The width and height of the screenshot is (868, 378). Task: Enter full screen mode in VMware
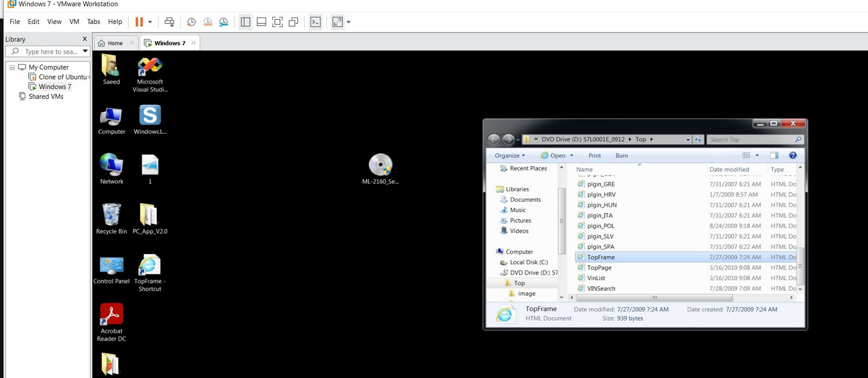[x=277, y=22]
